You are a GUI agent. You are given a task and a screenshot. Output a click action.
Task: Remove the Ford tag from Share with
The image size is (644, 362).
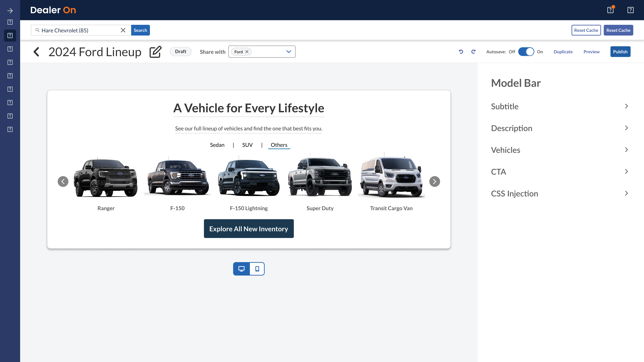click(247, 52)
